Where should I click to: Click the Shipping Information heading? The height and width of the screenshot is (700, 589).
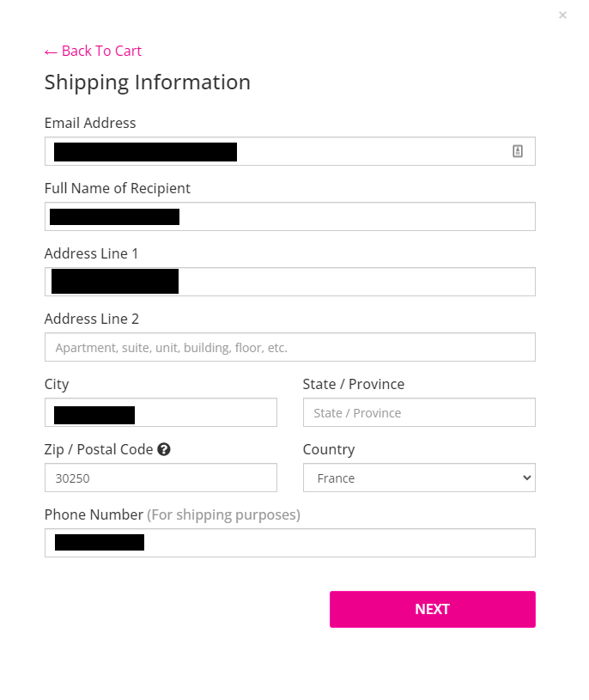(x=148, y=82)
